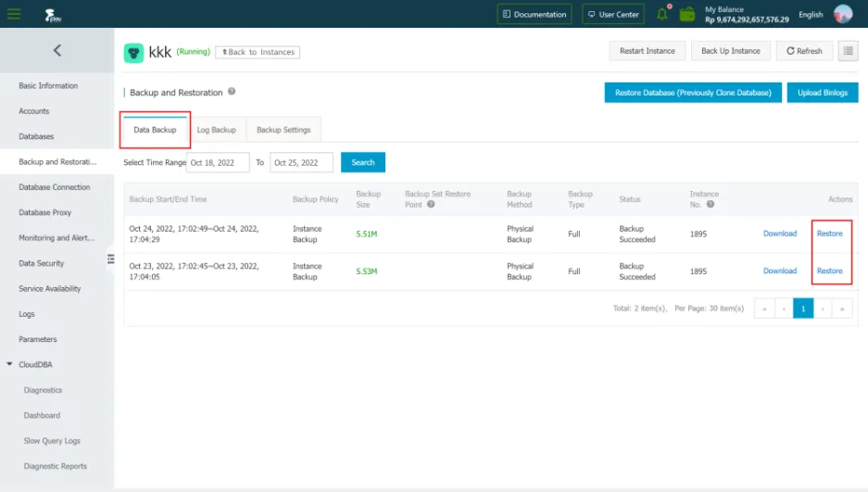
Task: Click help icon beside Backup and Restoration
Action: click(x=232, y=92)
